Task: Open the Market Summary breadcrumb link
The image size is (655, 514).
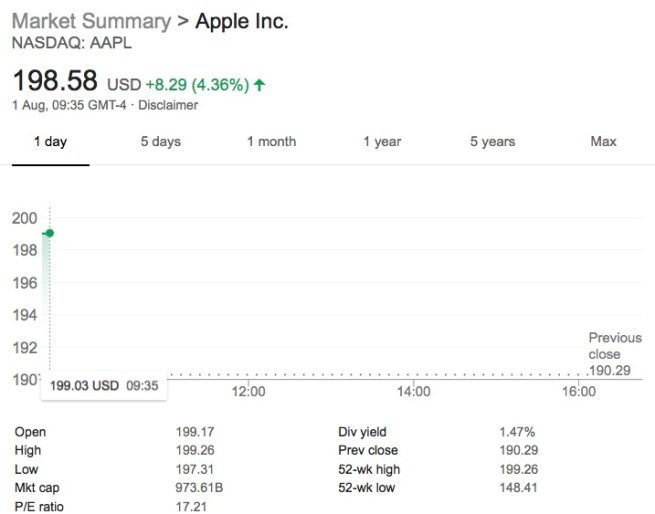Action: pyautogui.click(x=88, y=22)
